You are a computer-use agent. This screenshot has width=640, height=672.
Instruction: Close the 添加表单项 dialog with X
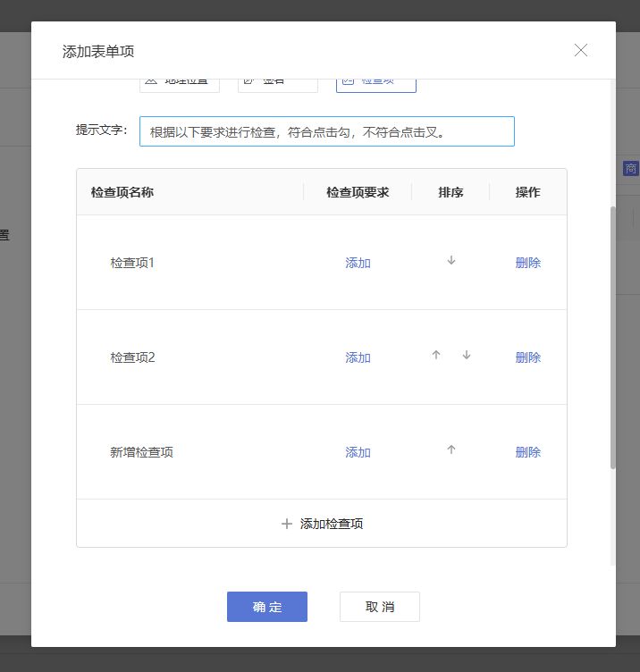click(x=581, y=51)
